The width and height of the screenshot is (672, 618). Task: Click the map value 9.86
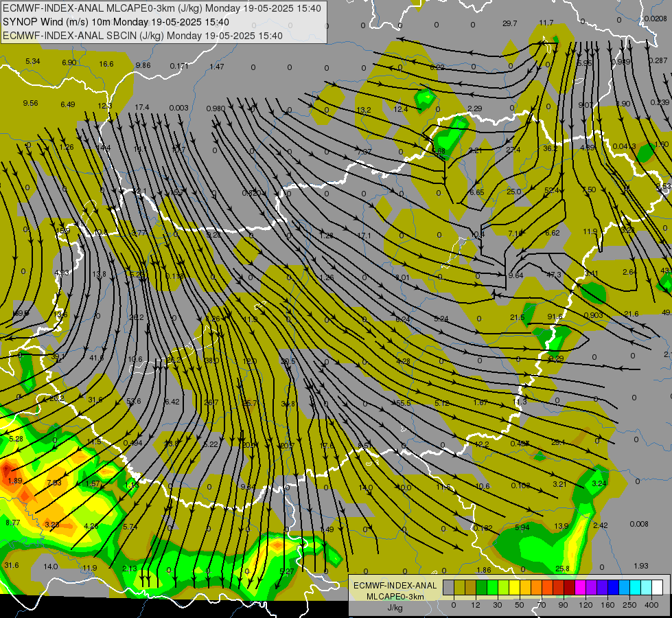pyautogui.click(x=143, y=65)
